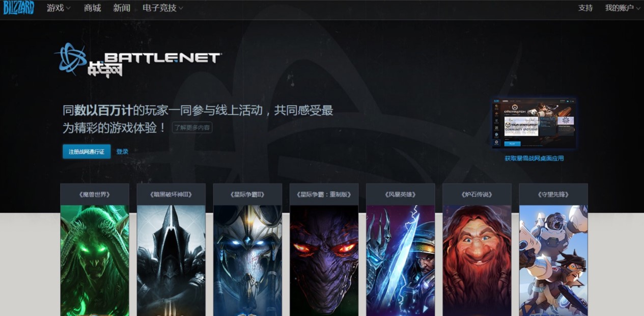This screenshot has height=316, width=644.
Task: Select the 星际争霸II game card
Action: pos(247,250)
